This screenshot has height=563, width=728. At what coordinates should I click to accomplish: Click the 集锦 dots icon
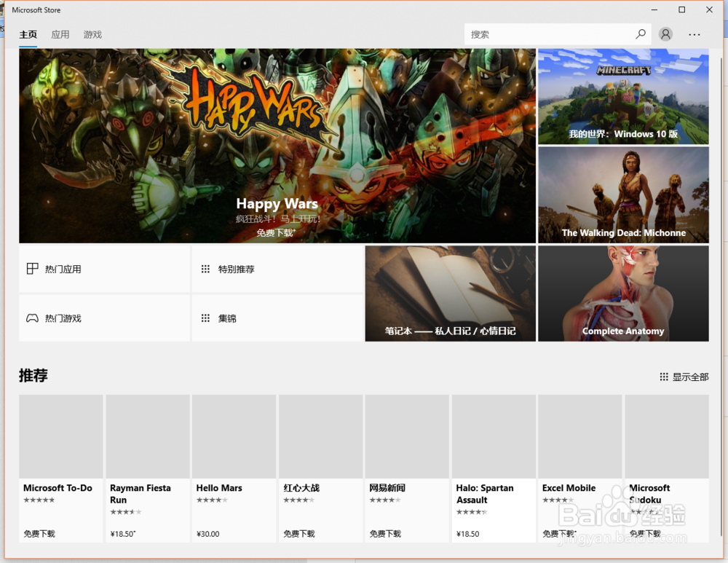(205, 318)
